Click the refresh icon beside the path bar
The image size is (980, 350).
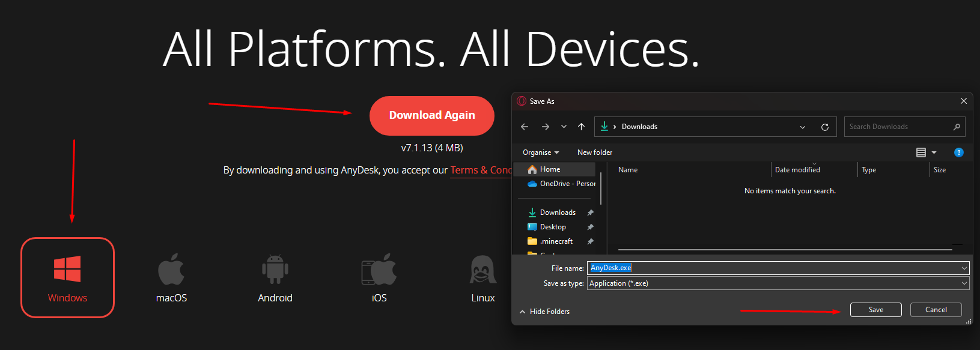pos(824,127)
